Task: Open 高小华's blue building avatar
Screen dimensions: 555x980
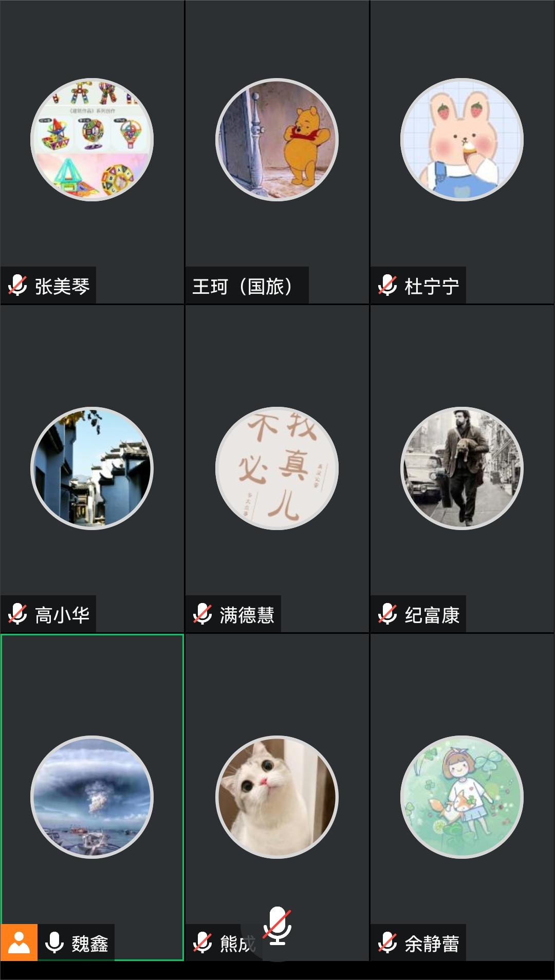Action: point(92,468)
